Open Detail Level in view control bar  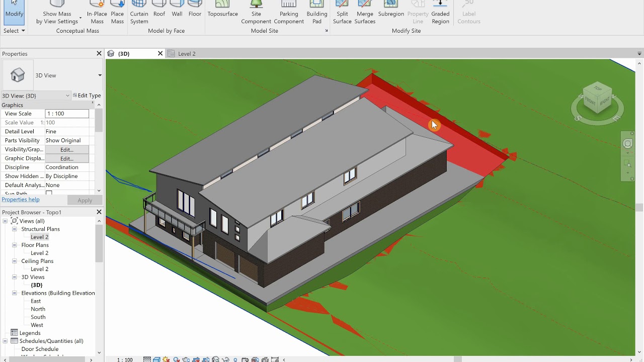click(147, 359)
